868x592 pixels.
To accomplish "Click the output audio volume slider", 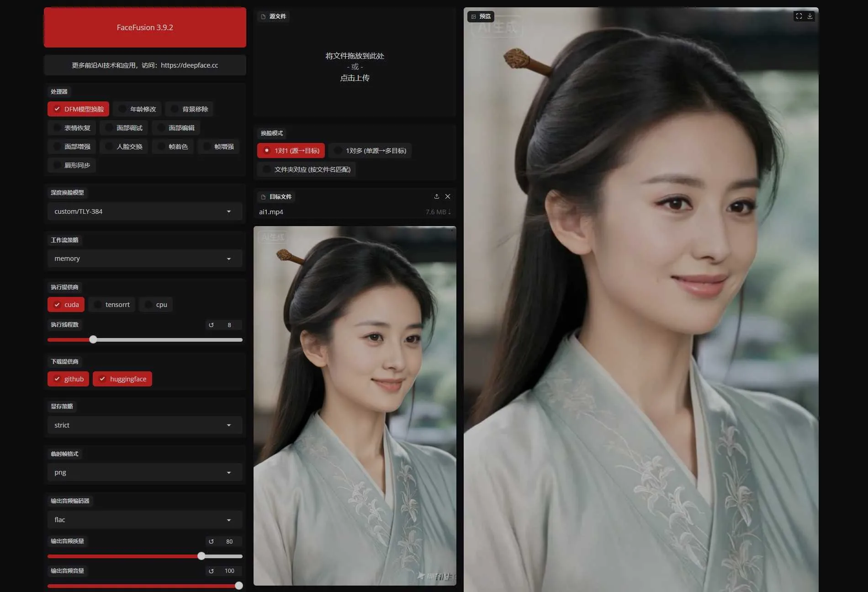I will click(x=145, y=586).
